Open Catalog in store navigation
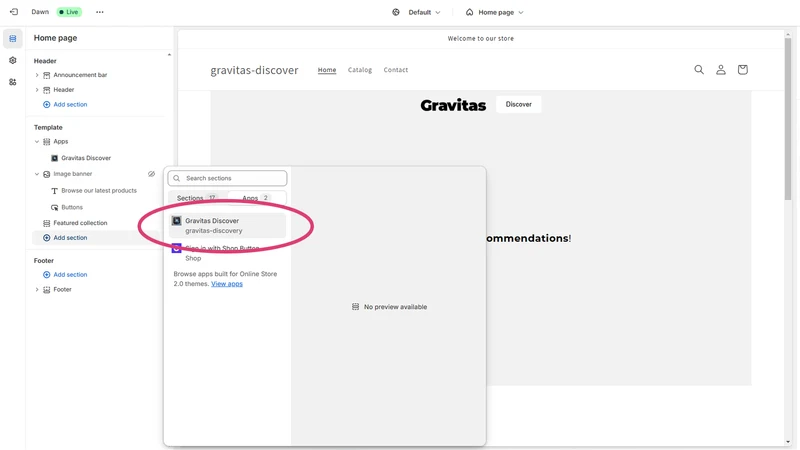 click(x=360, y=70)
